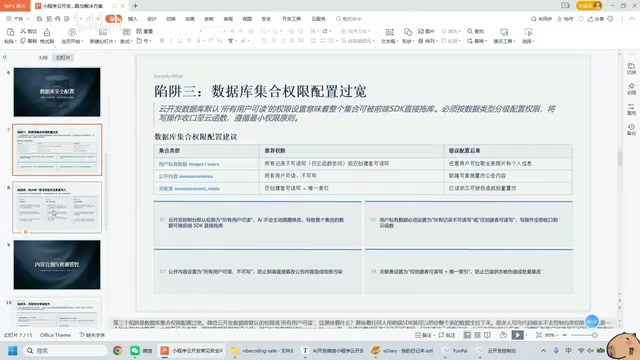Click the search command field
The height and width of the screenshot is (360, 640).
349,19
